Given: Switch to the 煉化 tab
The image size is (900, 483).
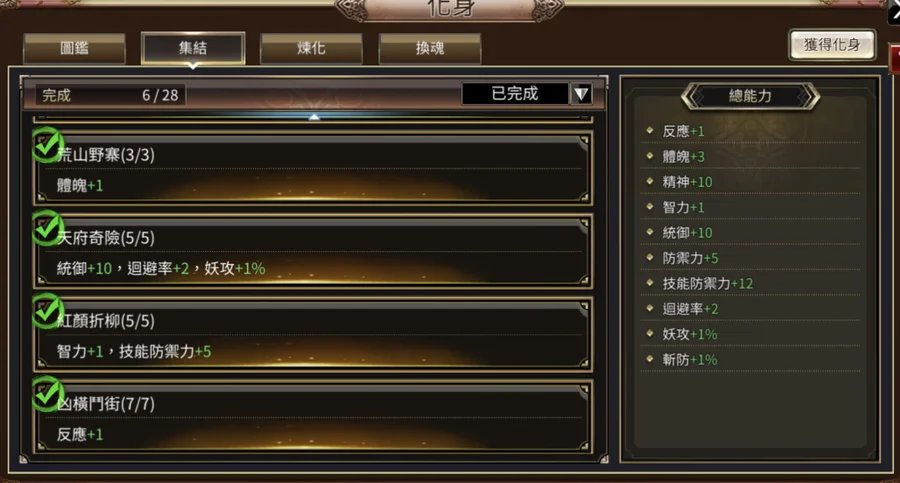Looking at the screenshot, I should 311,48.
